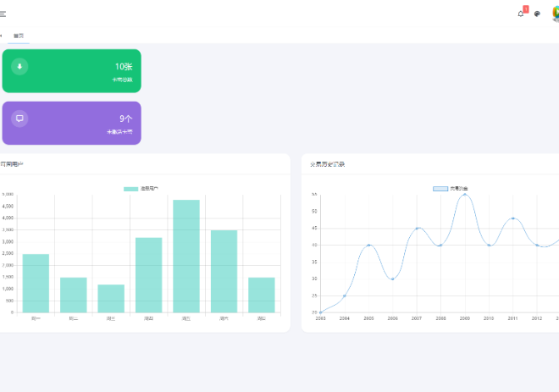Click the theme palette icon in header

click(537, 14)
